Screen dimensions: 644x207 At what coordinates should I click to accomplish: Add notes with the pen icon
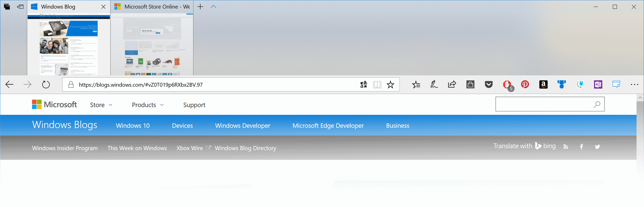click(434, 84)
